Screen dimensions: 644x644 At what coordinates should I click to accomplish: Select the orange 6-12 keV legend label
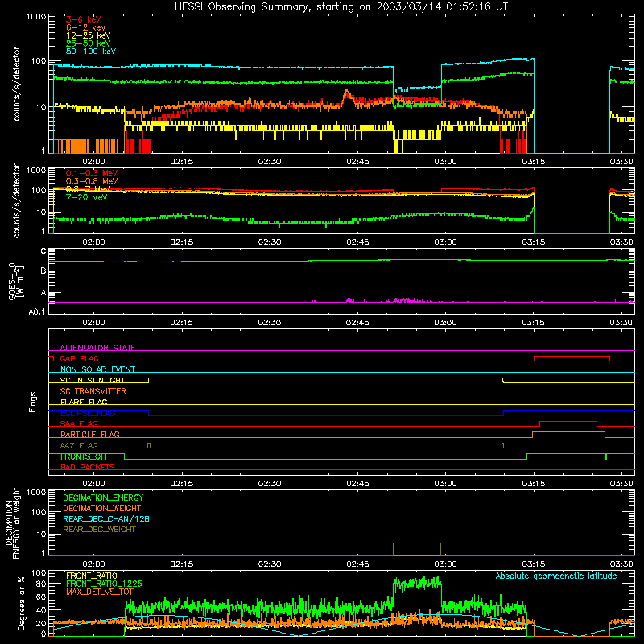[86, 27]
